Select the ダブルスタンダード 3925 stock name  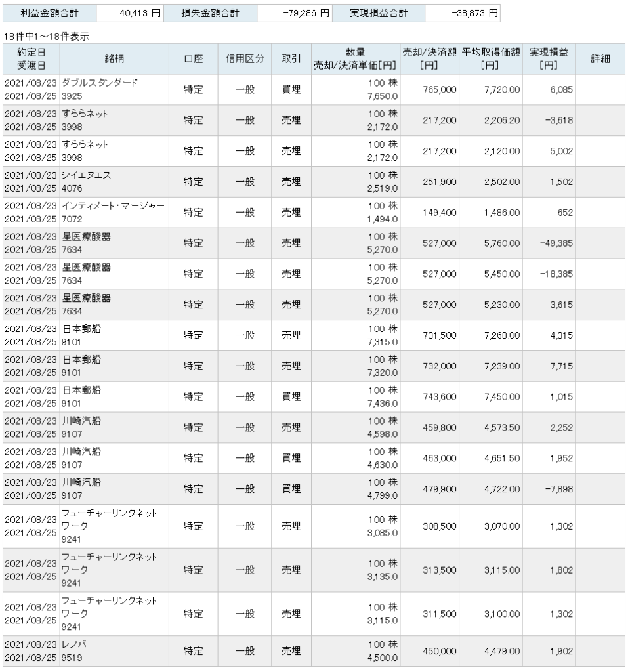click(100, 89)
